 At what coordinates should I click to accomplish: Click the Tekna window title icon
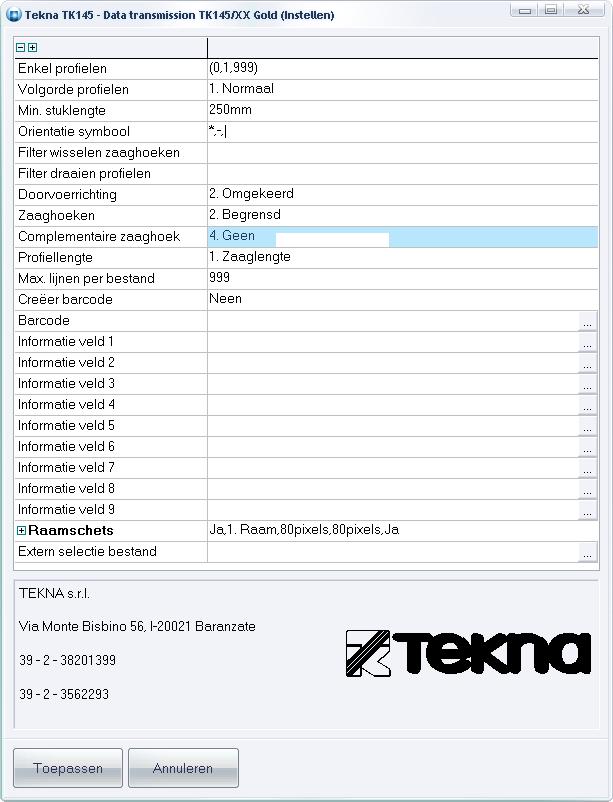tap(14, 15)
